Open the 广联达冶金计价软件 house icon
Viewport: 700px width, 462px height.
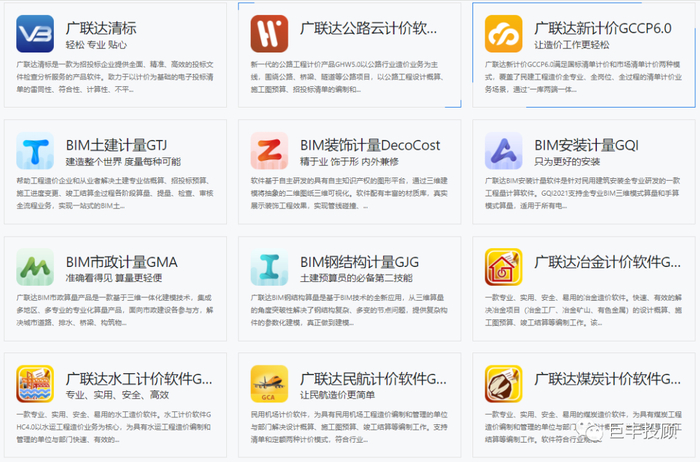[504, 267]
